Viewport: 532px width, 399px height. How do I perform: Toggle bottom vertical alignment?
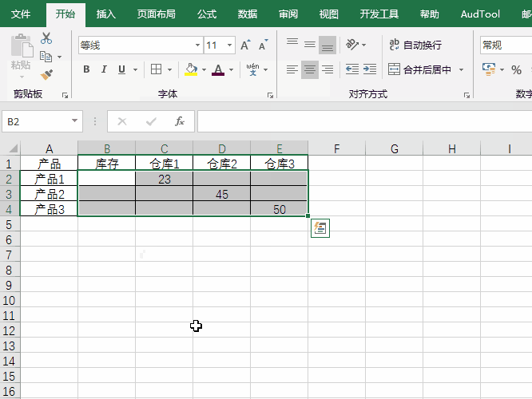click(328, 45)
